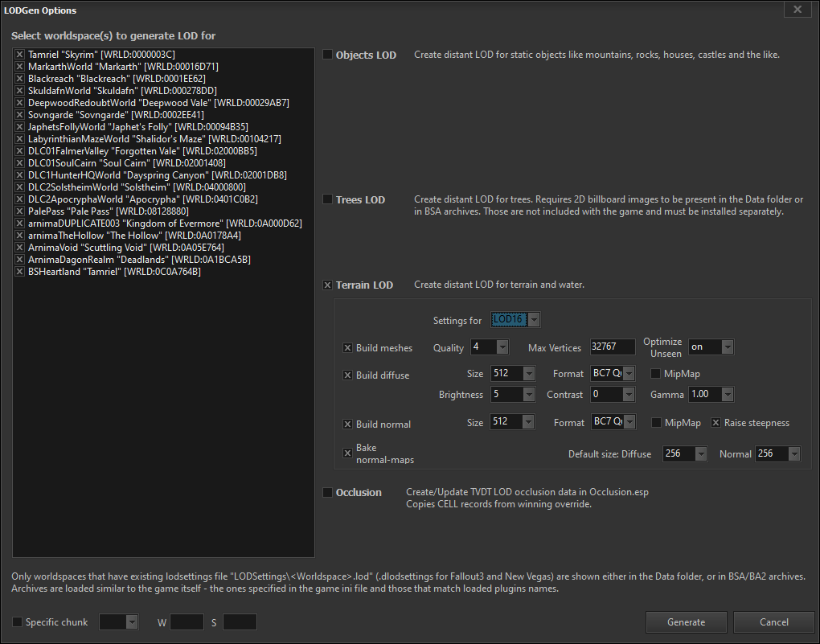Toggle the Sovngarde worldspace checkbox

(x=19, y=115)
